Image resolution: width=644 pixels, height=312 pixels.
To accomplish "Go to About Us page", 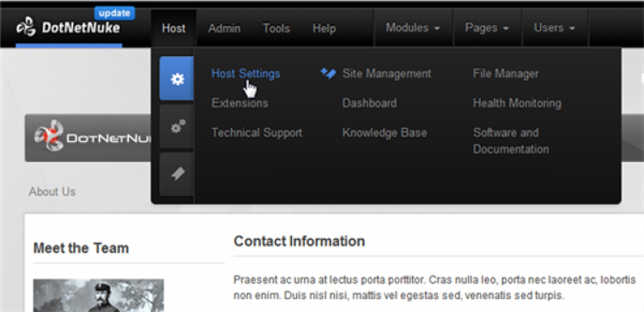I will tap(52, 192).
